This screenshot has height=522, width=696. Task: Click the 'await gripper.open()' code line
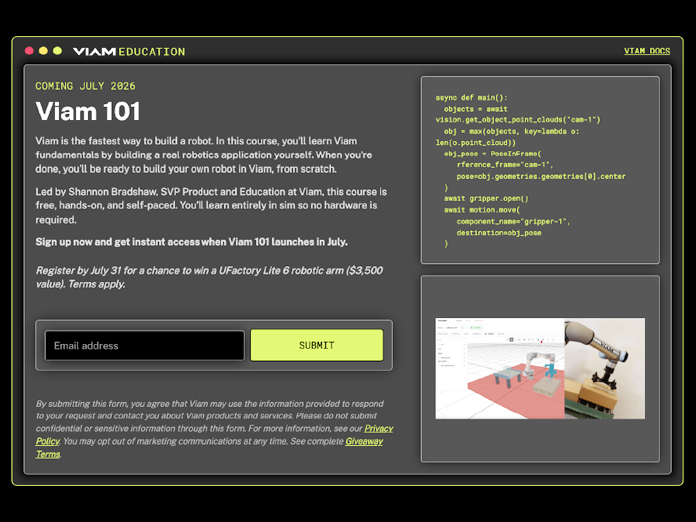pyautogui.click(x=486, y=198)
